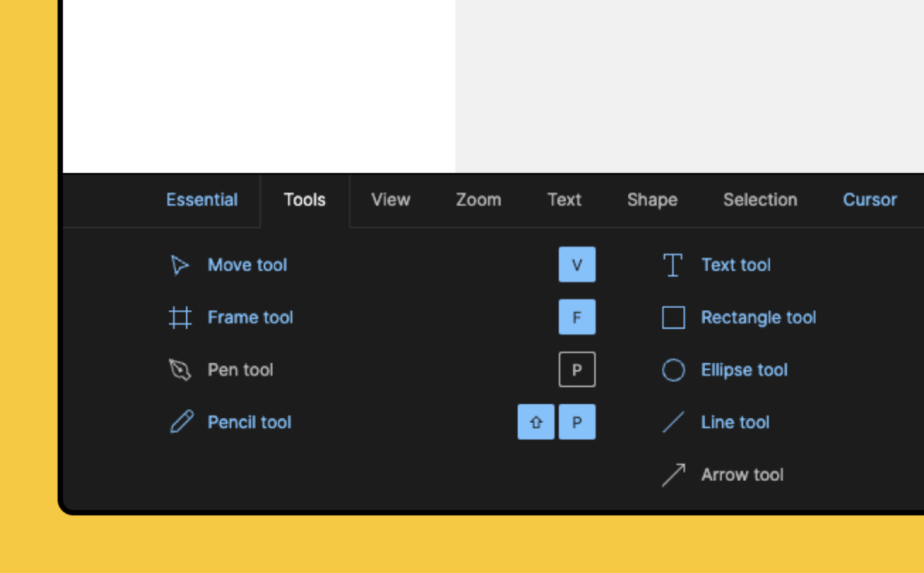The width and height of the screenshot is (924, 573).
Task: Open the Selection tab
Action: 760,200
